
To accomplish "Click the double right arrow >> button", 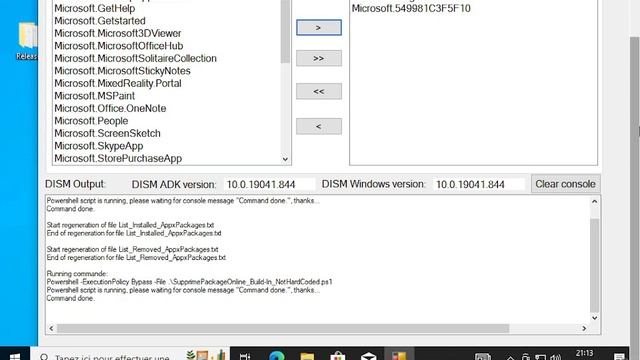I will 319,58.
